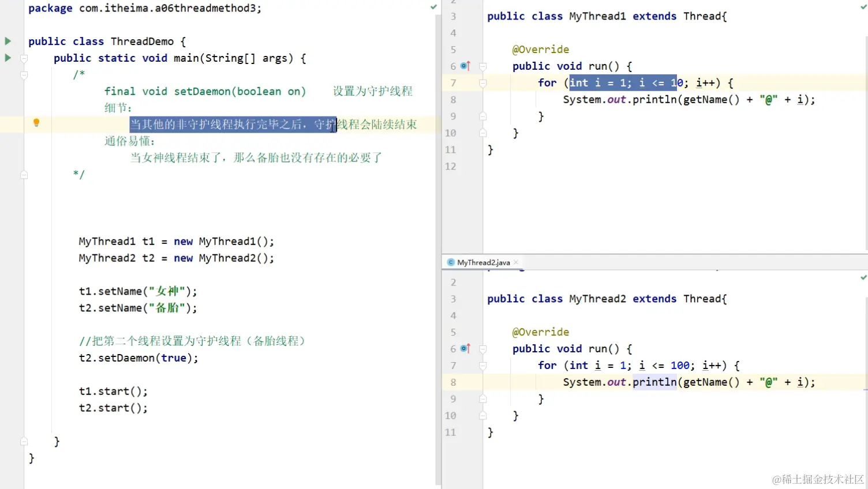The image size is (868, 489).
Task: Click the value 100 in MyThread2 loop
Action: click(680, 366)
